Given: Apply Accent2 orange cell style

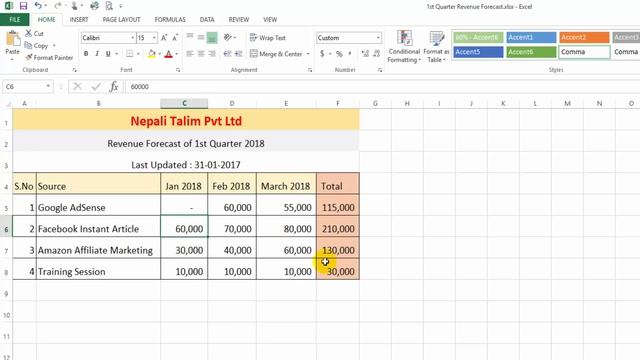Looking at the screenshot, I should click(x=584, y=37).
